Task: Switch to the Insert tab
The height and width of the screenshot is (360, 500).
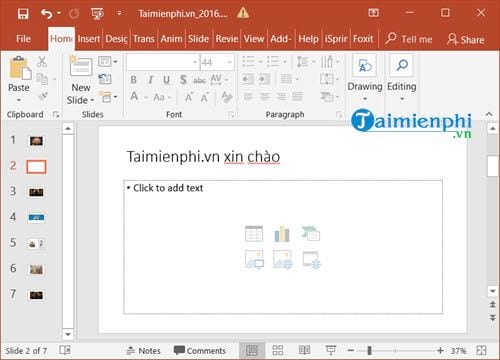Action: point(89,39)
